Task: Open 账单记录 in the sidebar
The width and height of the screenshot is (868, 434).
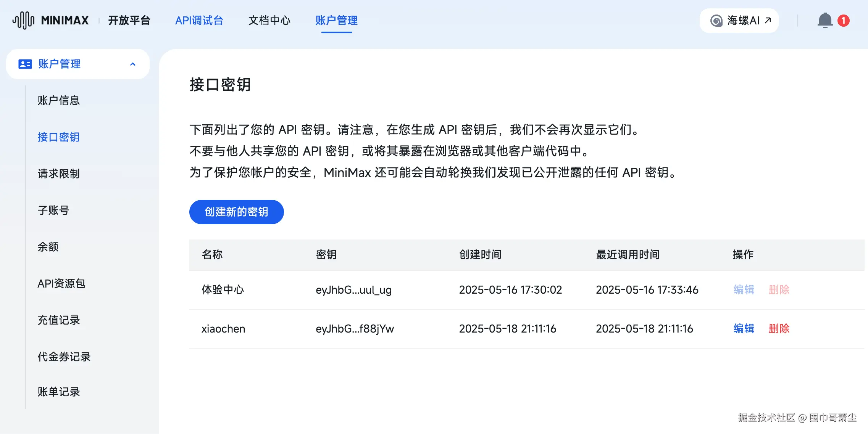Action: click(58, 392)
